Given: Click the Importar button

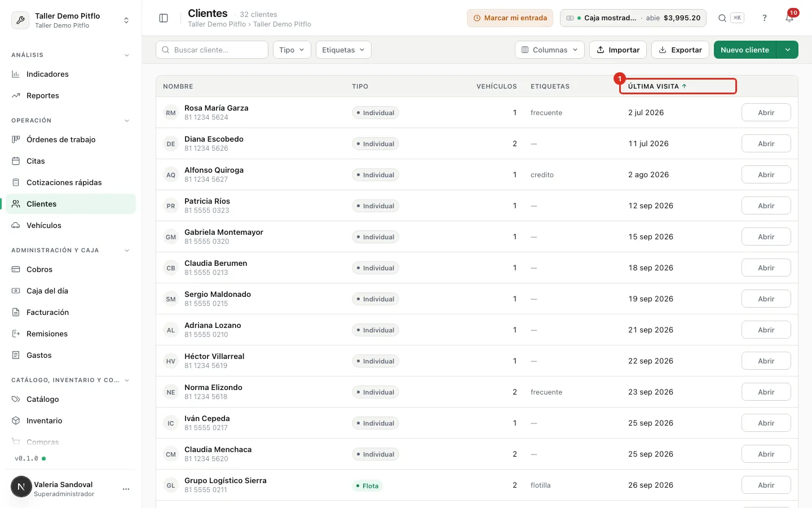Looking at the screenshot, I should click(618, 50).
